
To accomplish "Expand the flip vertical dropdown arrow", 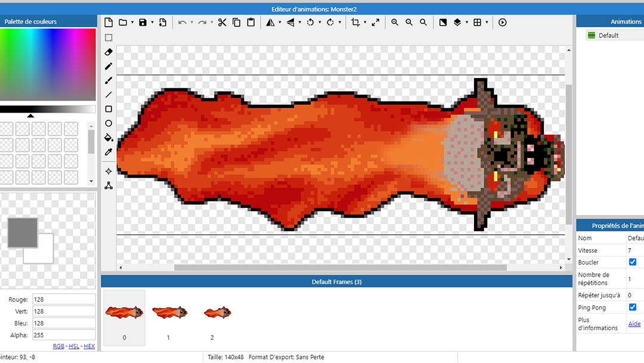I will (300, 23).
